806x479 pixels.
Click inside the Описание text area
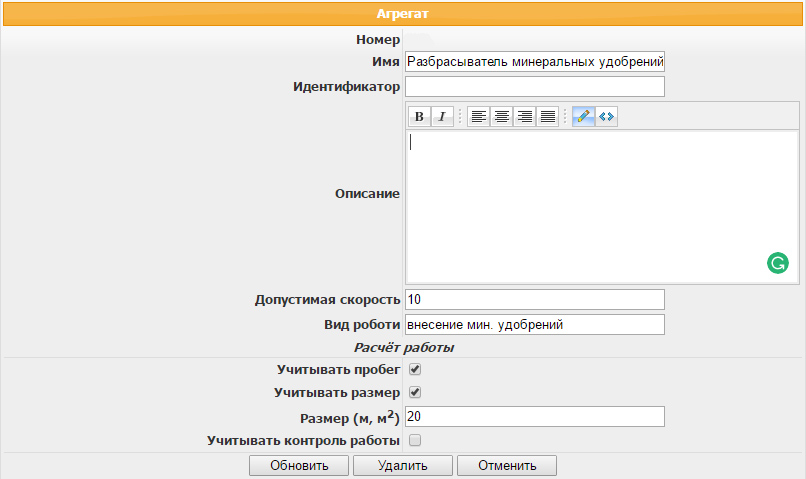pos(602,207)
